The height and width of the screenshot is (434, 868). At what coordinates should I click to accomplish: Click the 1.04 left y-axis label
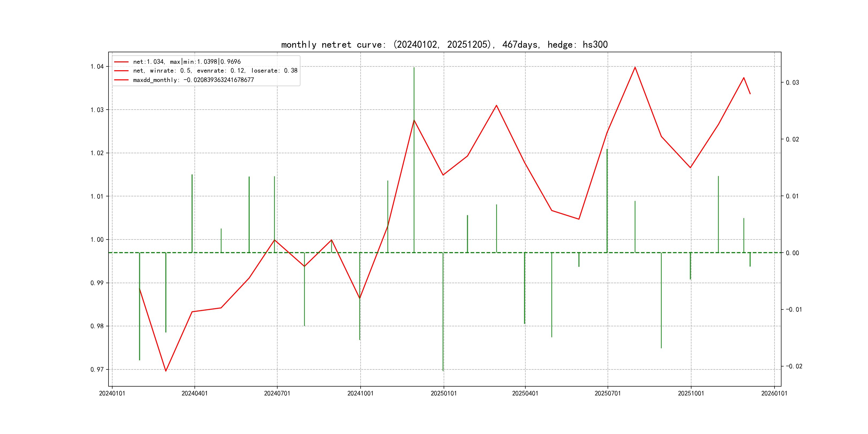coord(97,66)
